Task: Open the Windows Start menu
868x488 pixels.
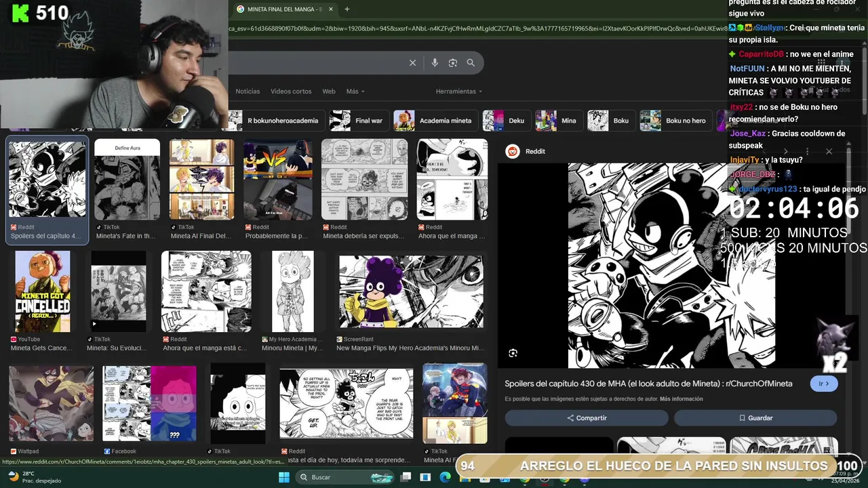Action: click(284, 477)
